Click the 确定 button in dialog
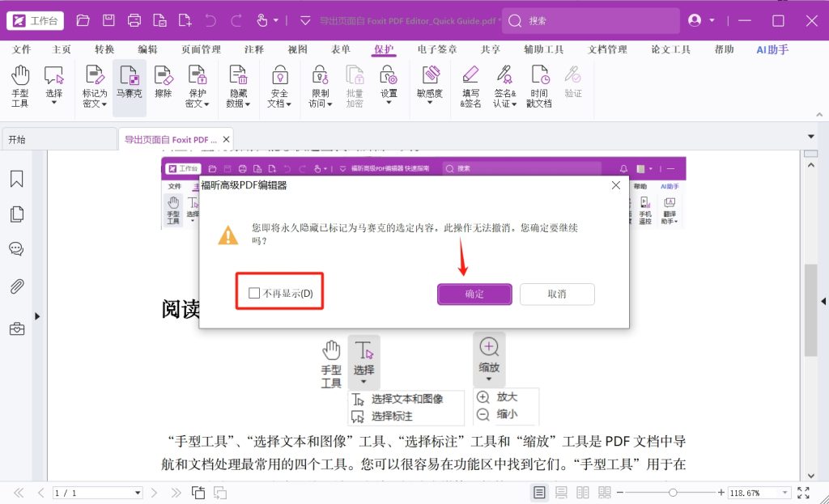Image resolution: width=829 pixels, height=504 pixels. click(474, 294)
